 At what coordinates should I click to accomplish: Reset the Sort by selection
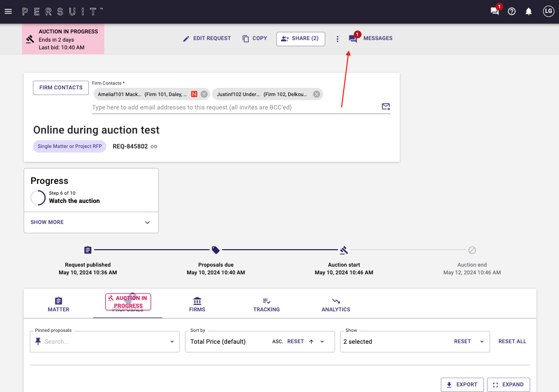[x=295, y=342]
